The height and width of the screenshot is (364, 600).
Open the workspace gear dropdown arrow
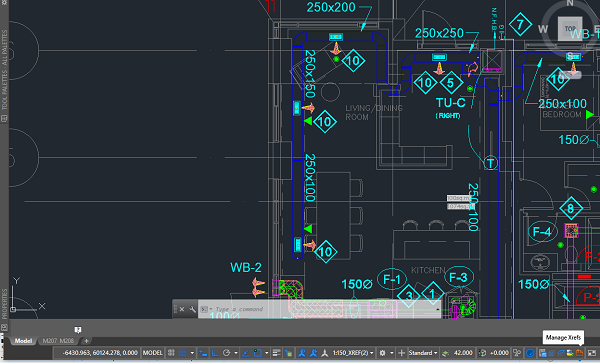[x=392, y=353]
